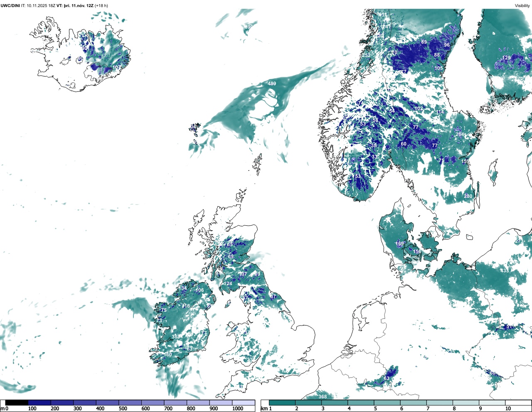Click the '1000' tick on the meter legend
Screen dimensions: 532x412
pyautogui.click(x=238, y=409)
